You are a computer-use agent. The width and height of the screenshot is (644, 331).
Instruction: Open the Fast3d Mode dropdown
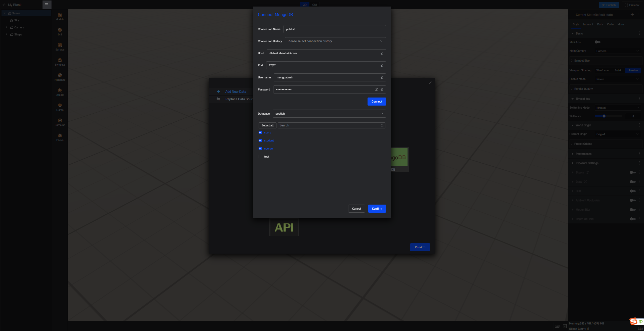coord(618,79)
